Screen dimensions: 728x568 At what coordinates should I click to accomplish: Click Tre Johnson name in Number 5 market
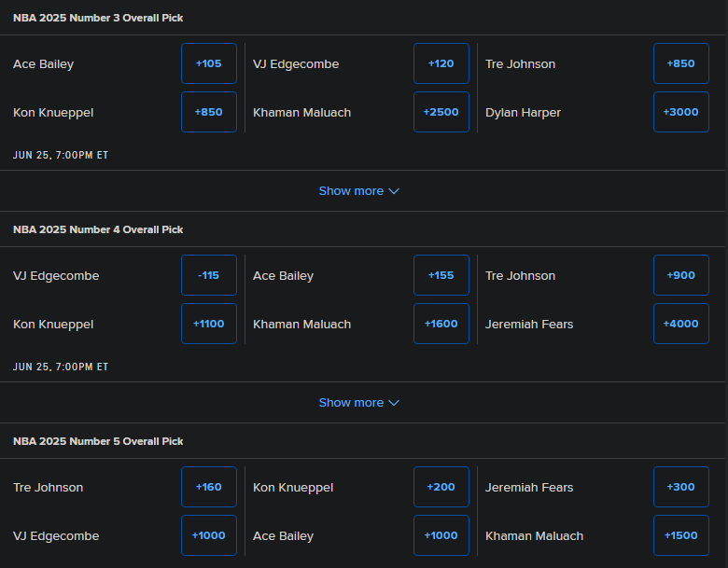[48, 487]
